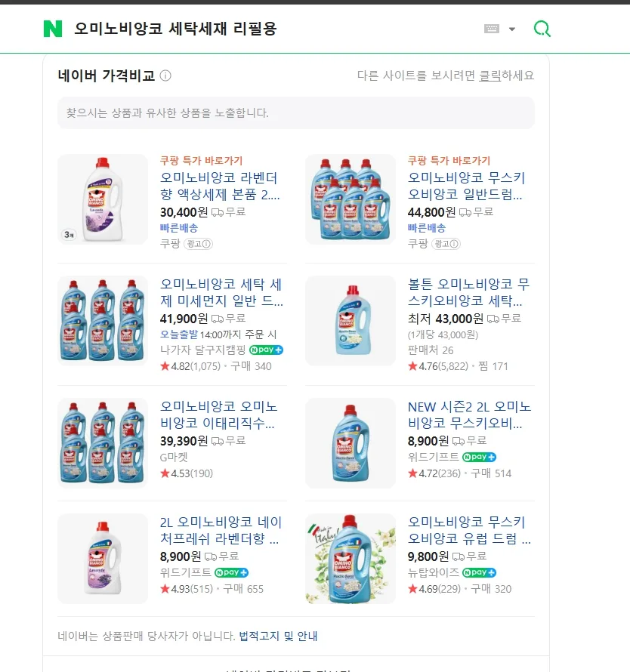Click Npay plus badge beside 나가자 달구지캠핑
This screenshot has width=630, height=672.
[x=266, y=350]
